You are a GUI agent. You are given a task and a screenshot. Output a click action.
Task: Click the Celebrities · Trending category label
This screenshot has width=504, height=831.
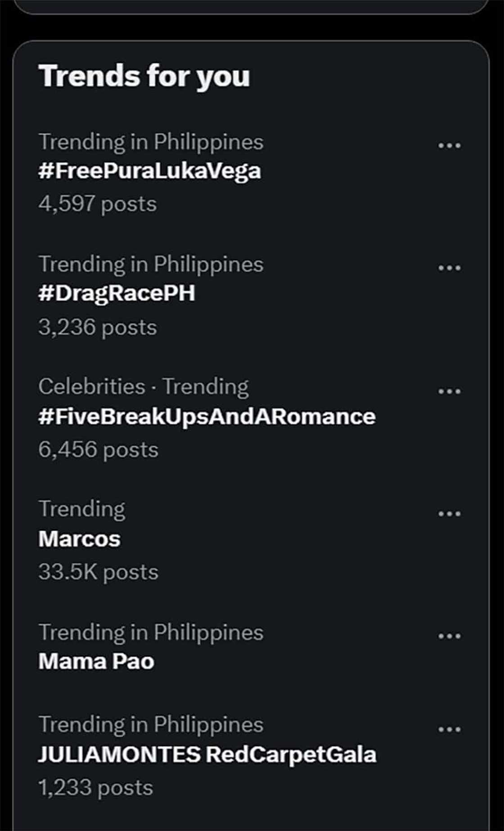click(x=143, y=387)
